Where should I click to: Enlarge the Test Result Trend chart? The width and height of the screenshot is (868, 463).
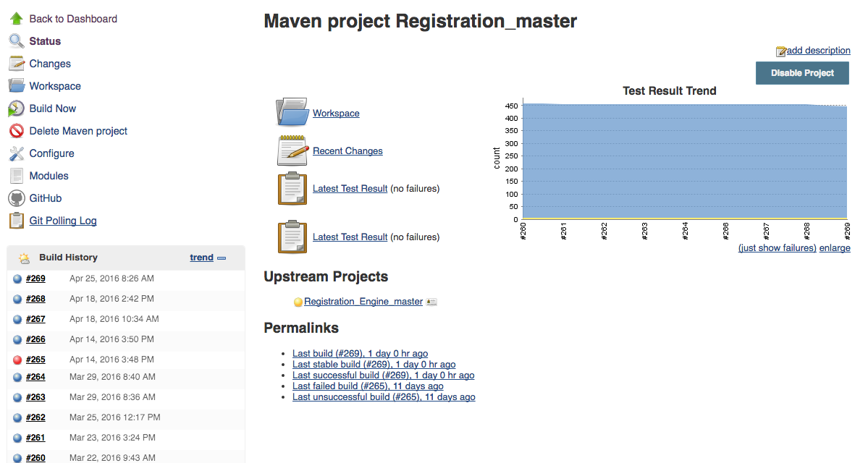tap(835, 248)
